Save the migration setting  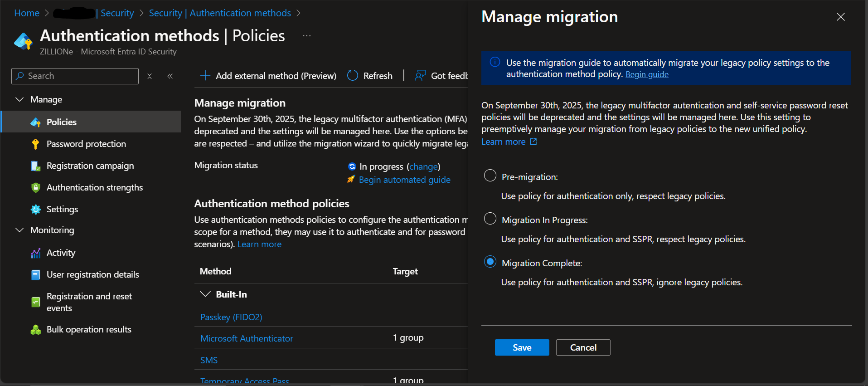[x=522, y=347]
